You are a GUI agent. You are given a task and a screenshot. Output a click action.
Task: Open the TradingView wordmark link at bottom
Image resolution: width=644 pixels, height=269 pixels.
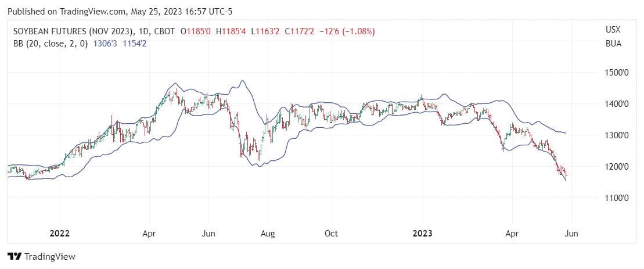click(49, 256)
